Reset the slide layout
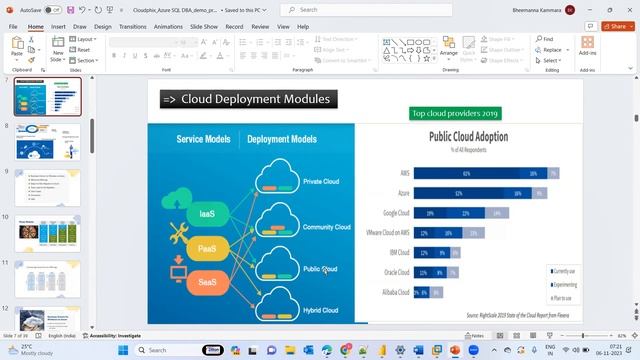 (80, 50)
